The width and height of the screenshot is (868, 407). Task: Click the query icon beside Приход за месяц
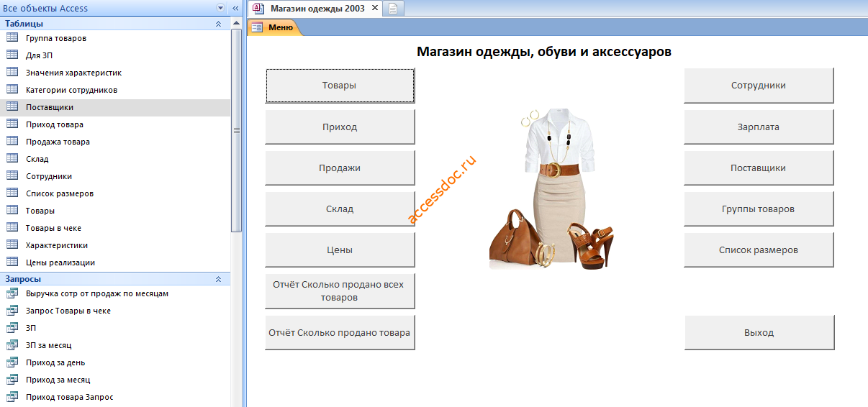(12, 379)
